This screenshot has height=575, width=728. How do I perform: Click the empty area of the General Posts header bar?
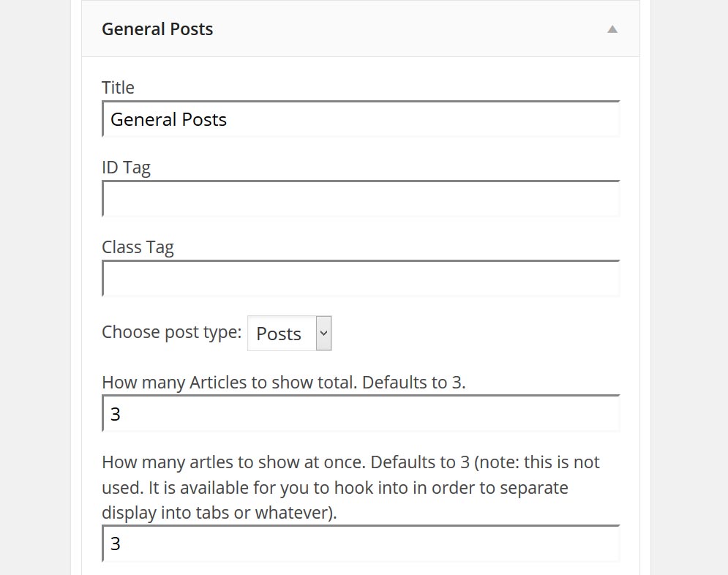[x=410, y=29]
